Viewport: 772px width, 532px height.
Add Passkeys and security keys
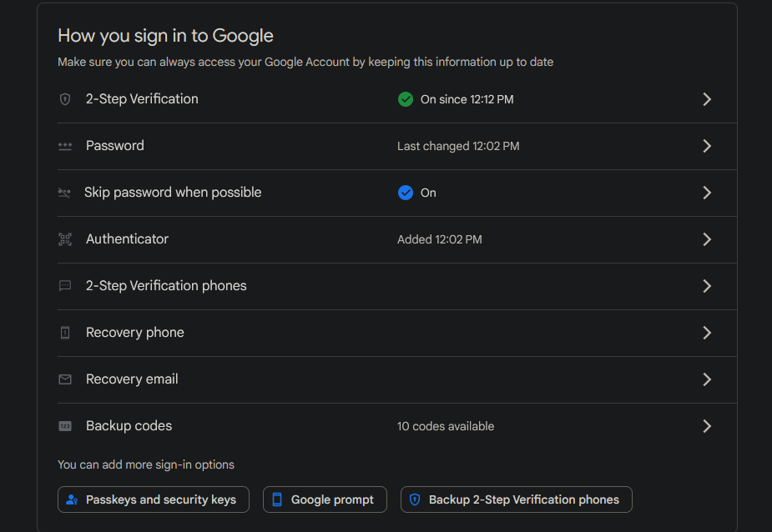pos(154,499)
